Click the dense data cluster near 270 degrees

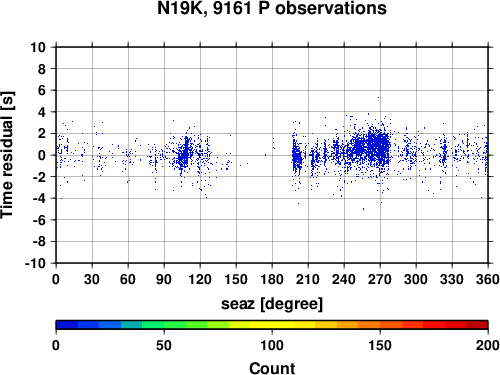(x=377, y=147)
